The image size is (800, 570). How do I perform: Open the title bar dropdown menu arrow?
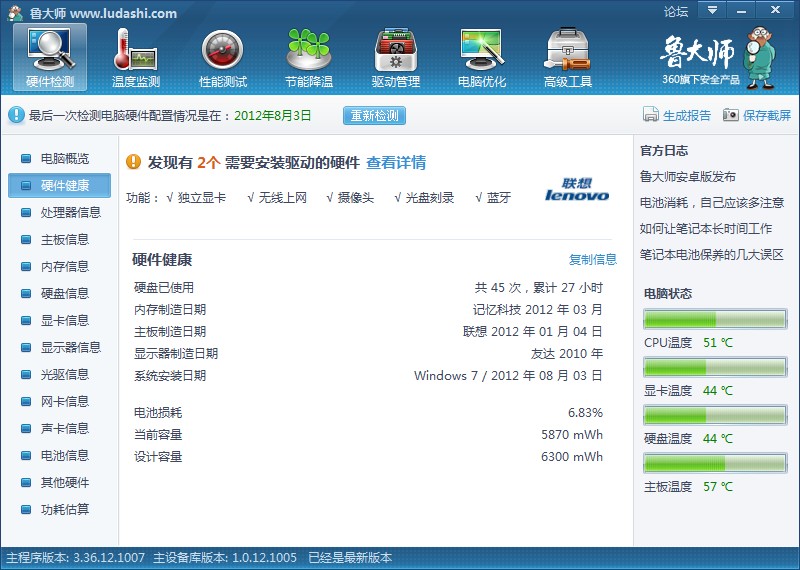[712, 10]
